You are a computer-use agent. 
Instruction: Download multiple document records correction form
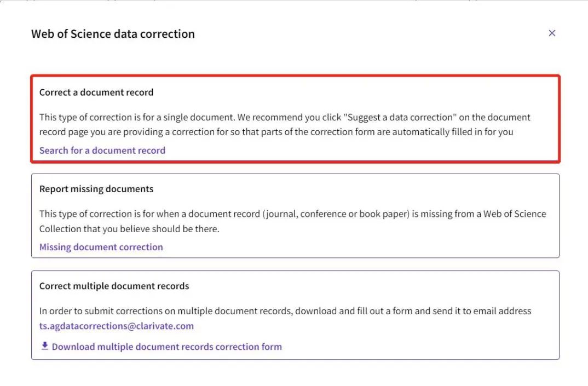click(x=166, y=347)
